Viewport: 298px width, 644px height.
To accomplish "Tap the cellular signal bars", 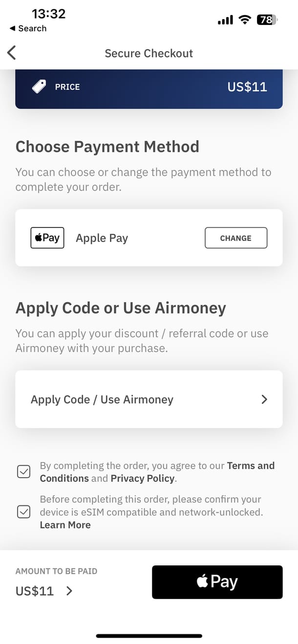I will 225,20.
